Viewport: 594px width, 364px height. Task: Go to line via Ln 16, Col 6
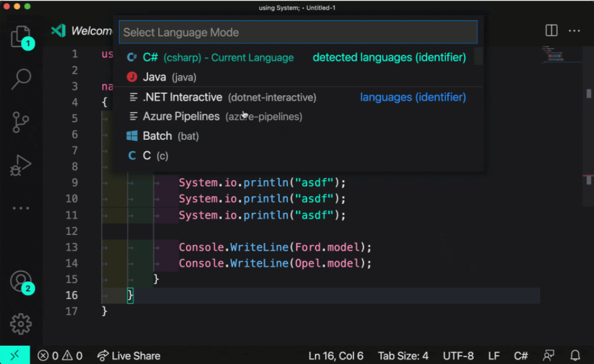point(336,356)
